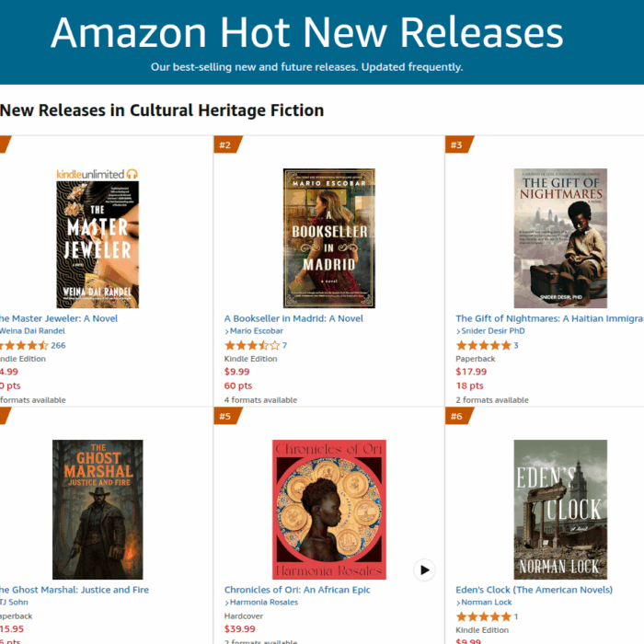This screenshot has width=644, height=644.
Task: Open The Master Jeweler book cover
Action: click(x=98, y=245)
